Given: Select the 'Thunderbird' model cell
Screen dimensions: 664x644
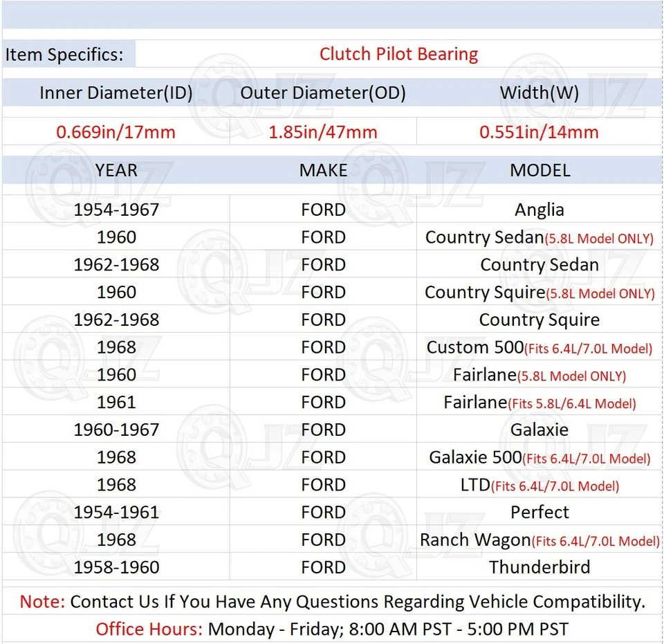Looking at the screenshot, I should 539,567.
